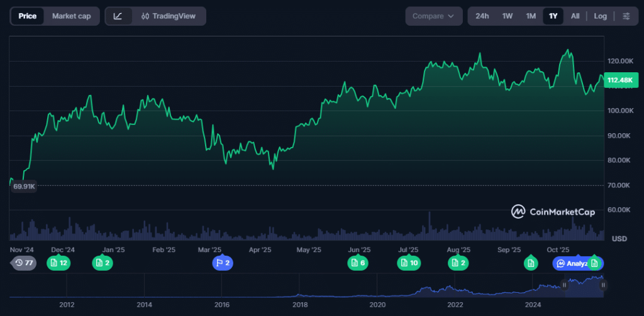Open the Jan '25 news marker labeled 2
This screenshot has width=644, height=316.
103,263
